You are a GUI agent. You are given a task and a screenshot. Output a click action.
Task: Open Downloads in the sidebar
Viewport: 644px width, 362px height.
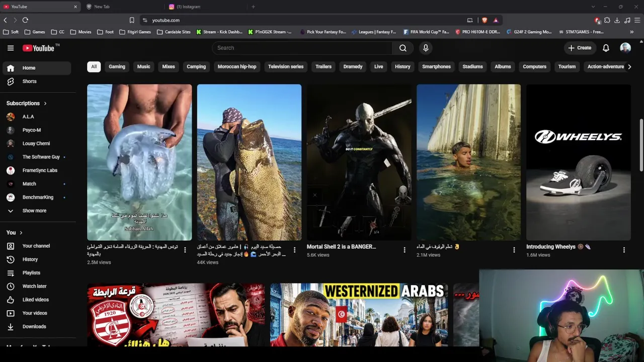(x=36, y=326)
